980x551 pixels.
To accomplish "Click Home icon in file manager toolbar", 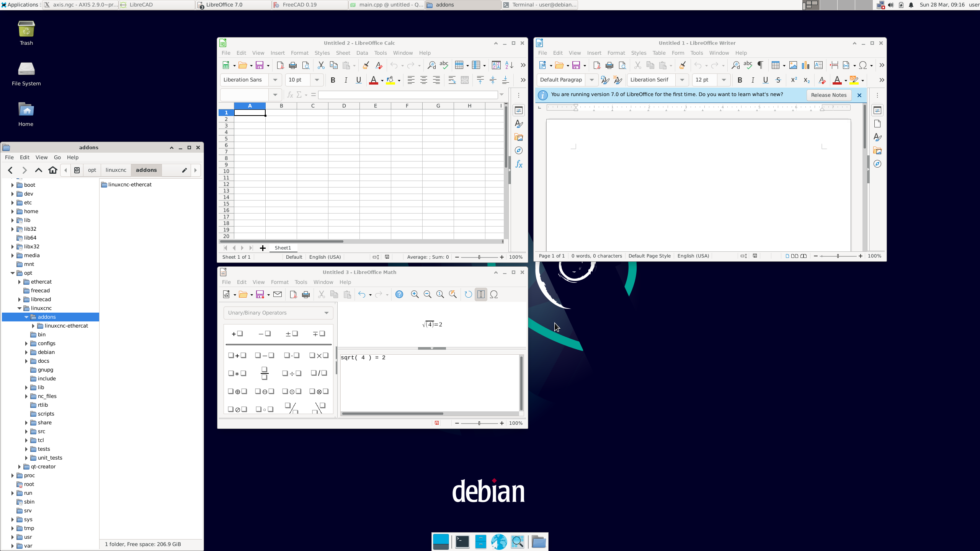I will [53, 170].
